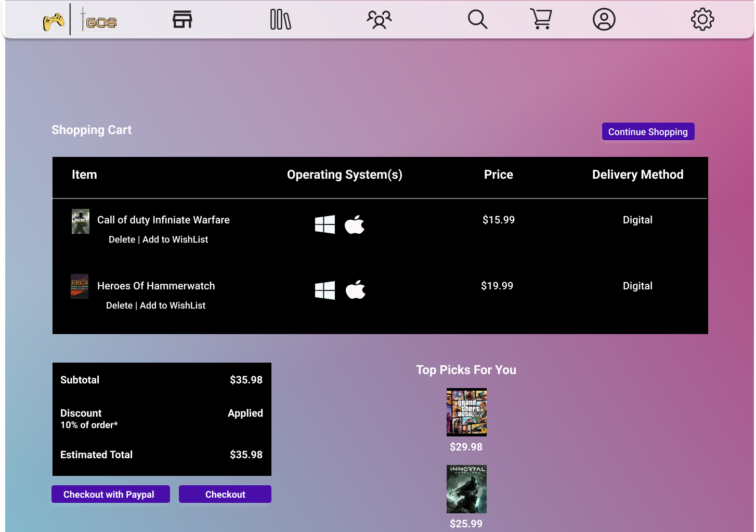This screenshot has height=532, width=756.
Task: Click the Top Picks For You heading
Action: click(466, 370)
